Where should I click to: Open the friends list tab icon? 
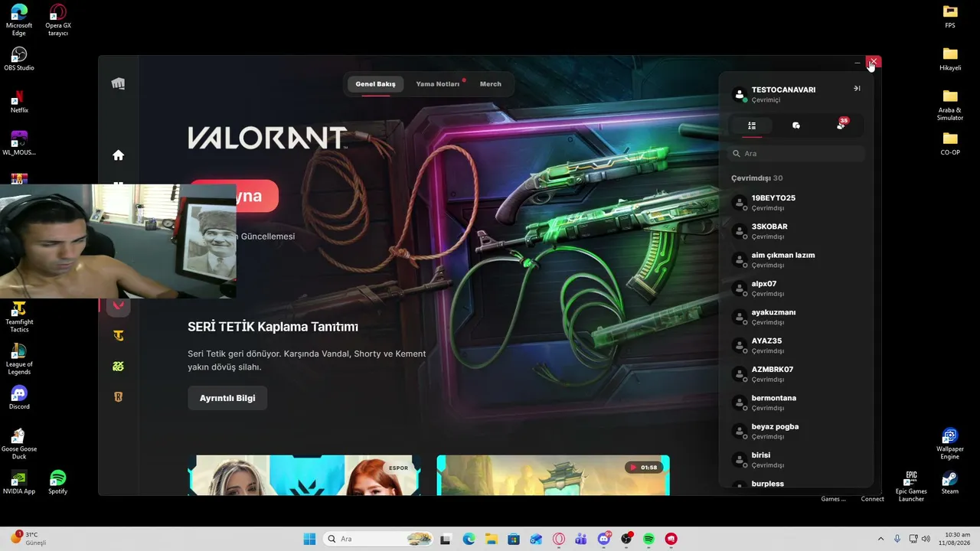pos(752,126)
